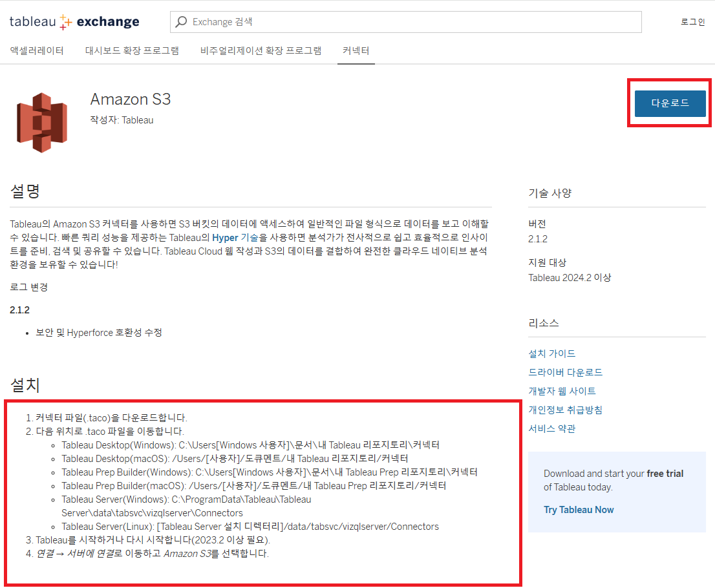Screen dimensions: 715x588
Task: Open the Hyper 기술 link
Action: coord(235,238)
